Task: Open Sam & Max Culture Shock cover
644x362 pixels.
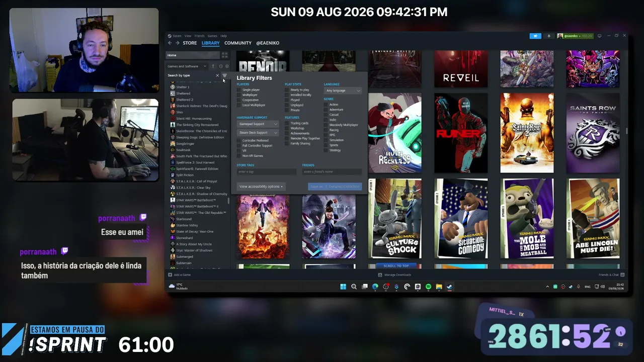Action: coord(395,218)
